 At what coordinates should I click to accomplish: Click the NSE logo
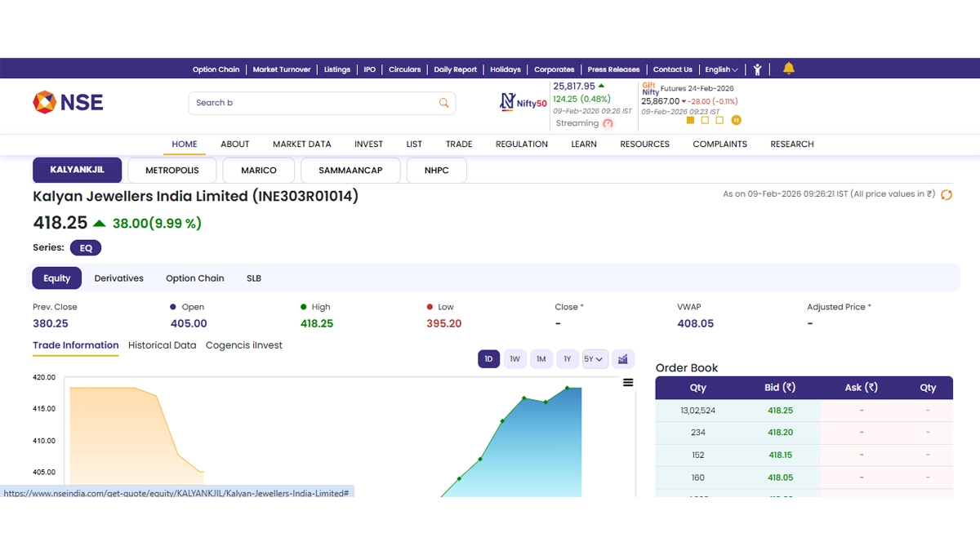(68, 102)
